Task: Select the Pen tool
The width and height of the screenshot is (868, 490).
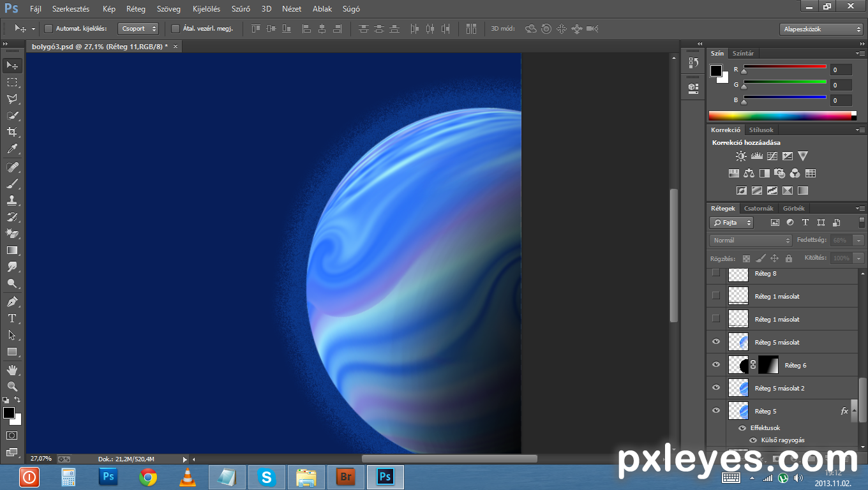Action: (x=12, y=301)
